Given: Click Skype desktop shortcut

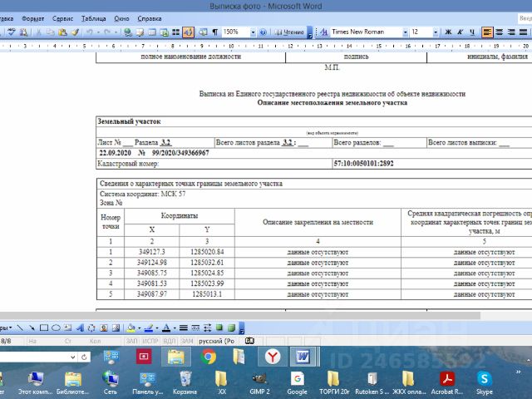Looking at the screenshot, I should (x=484, y=383).
